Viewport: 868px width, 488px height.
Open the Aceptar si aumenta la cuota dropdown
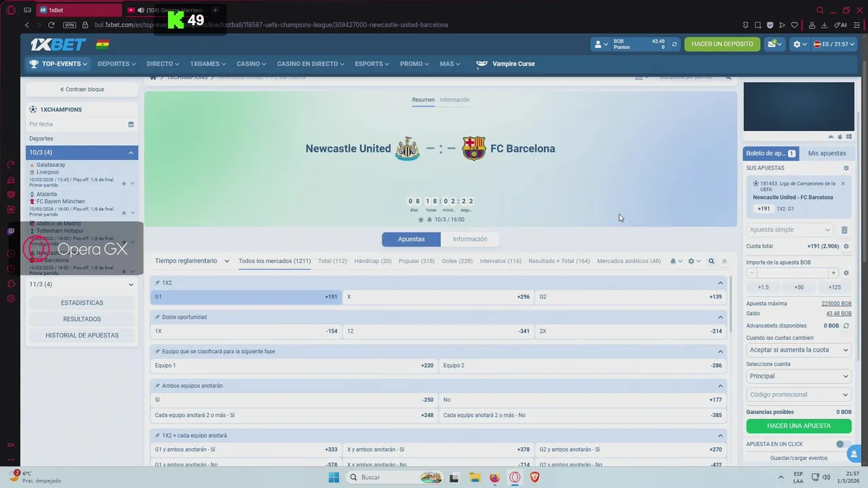tap(799, 350)
